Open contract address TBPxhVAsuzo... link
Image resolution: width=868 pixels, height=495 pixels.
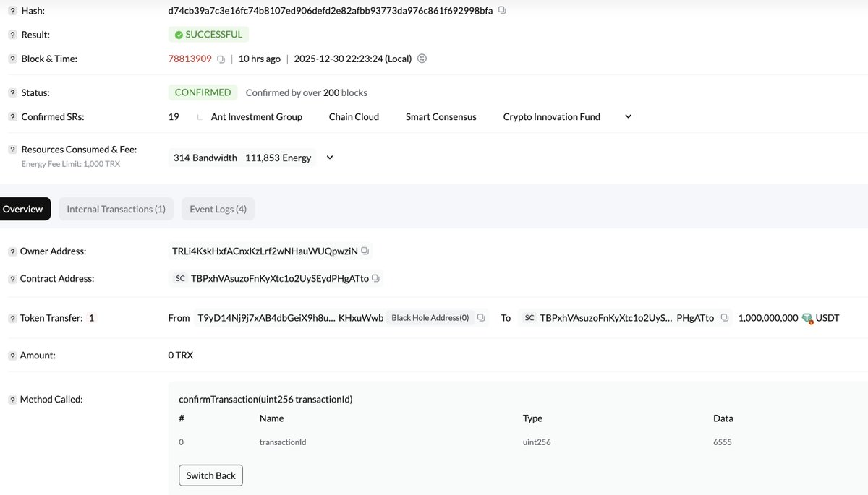[x=280, y=278]
